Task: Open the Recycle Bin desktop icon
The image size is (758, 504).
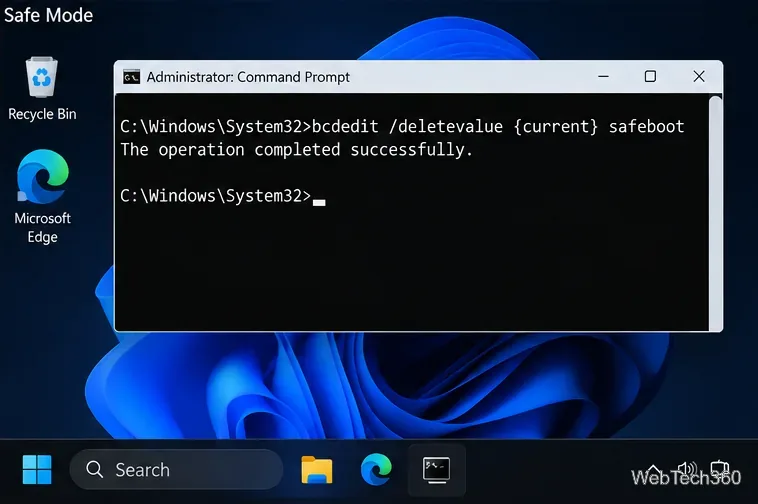Action: 42,88
